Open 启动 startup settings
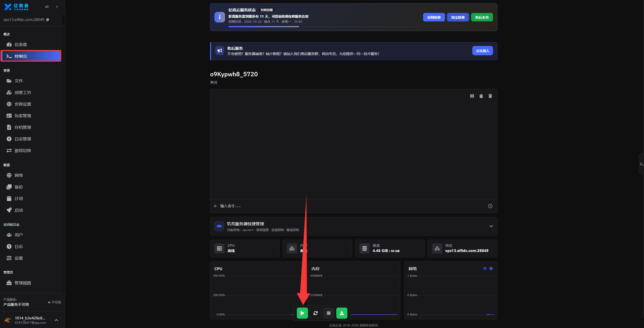This screenshot has width=644, height=328. pyautogui.click(x=31, y=210)
